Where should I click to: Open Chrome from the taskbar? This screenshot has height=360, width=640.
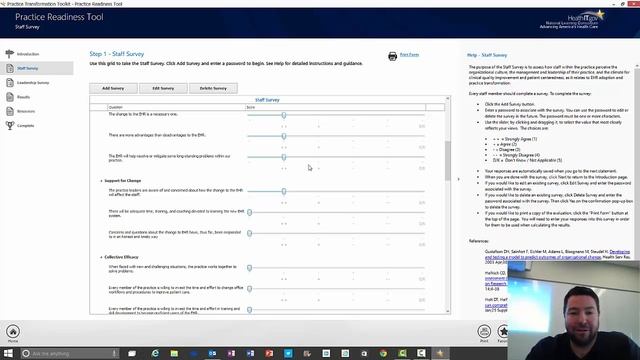click(383, 353)
